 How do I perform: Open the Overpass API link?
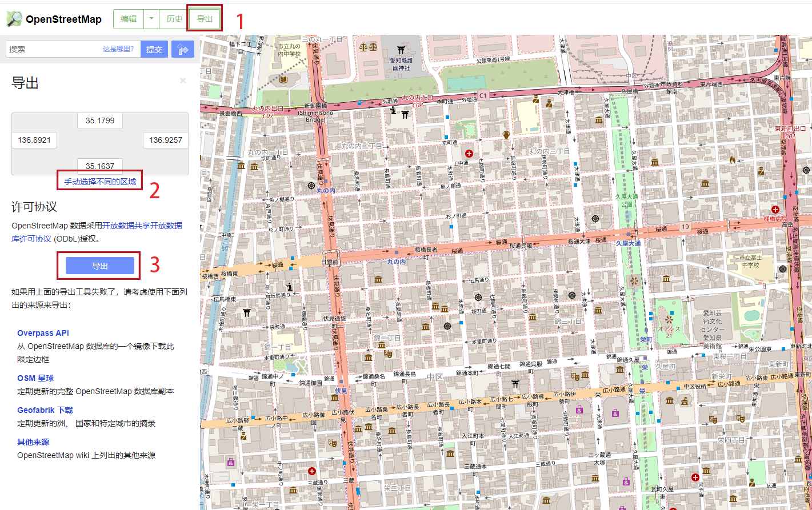[x=43, y=333]
